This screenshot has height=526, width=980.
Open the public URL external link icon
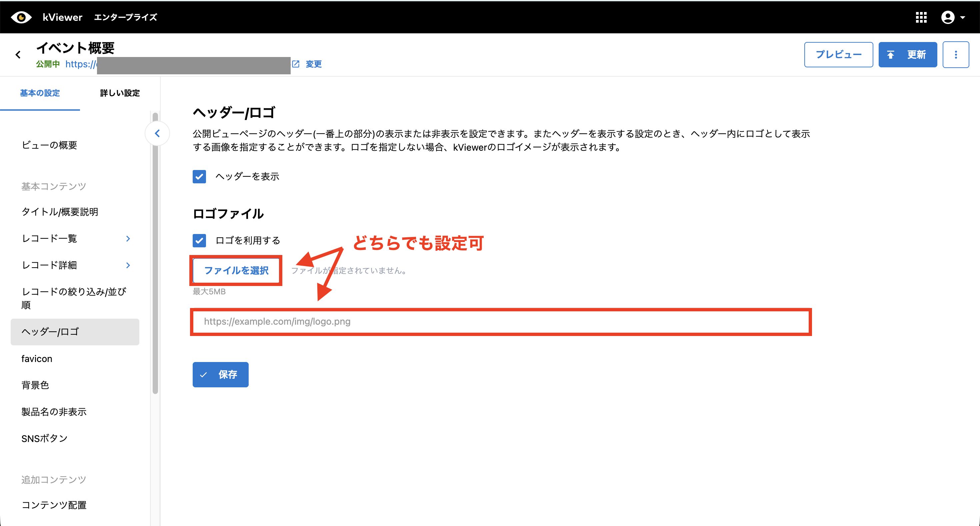(x=296, y=64)
